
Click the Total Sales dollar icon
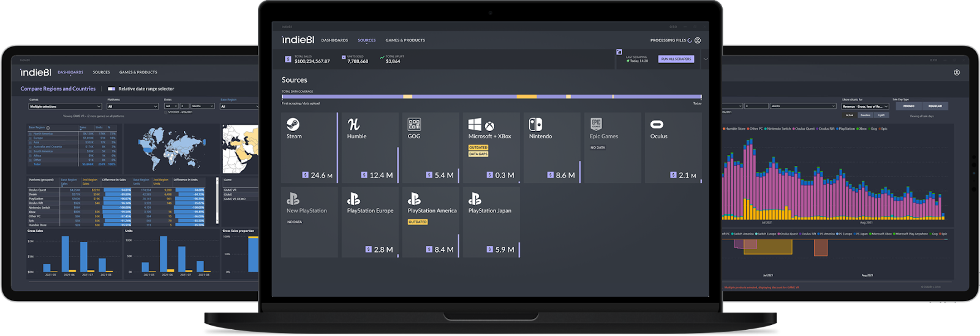288,59
